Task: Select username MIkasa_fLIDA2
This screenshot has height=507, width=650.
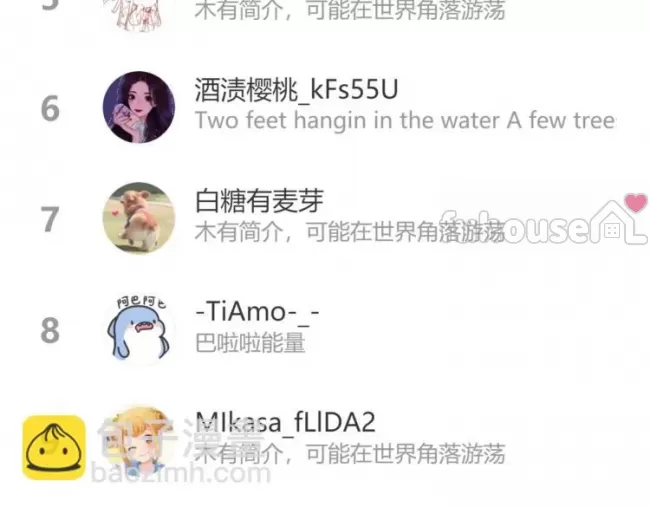Action: [x=285, y=422]
